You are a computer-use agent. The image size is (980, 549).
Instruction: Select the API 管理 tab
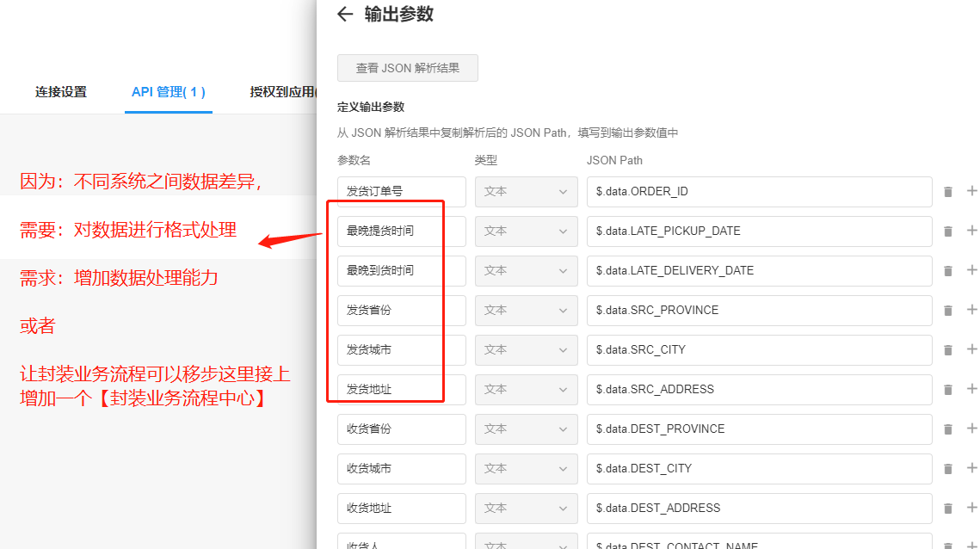click(x=168, y=92)
